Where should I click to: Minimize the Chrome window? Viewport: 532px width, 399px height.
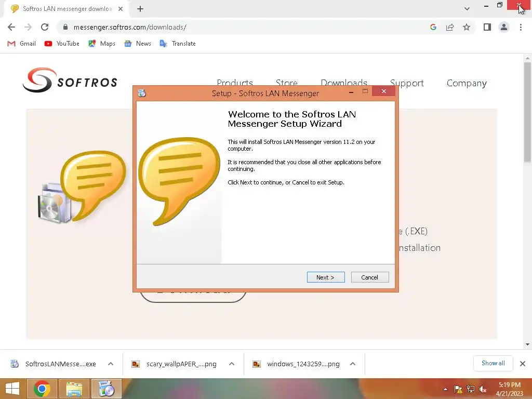coord(486,5)
